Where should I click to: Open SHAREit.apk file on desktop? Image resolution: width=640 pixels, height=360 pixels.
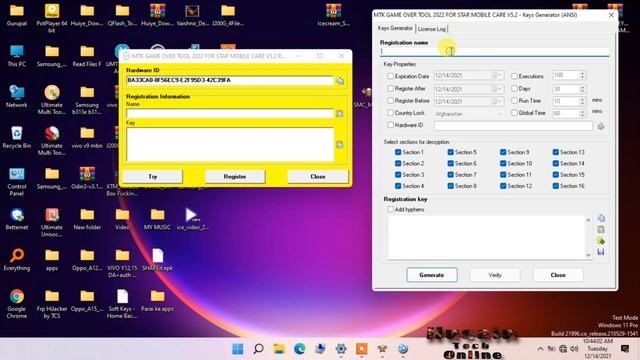158,260
